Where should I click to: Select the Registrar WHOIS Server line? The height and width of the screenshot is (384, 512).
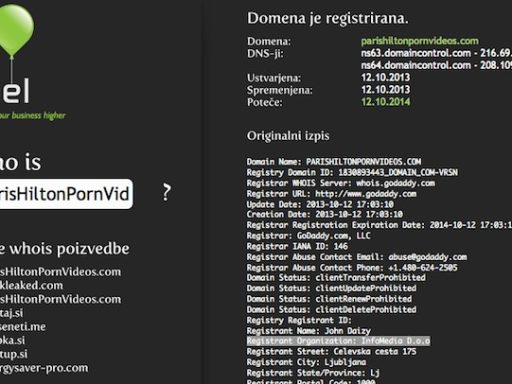(x=341, y=183)
